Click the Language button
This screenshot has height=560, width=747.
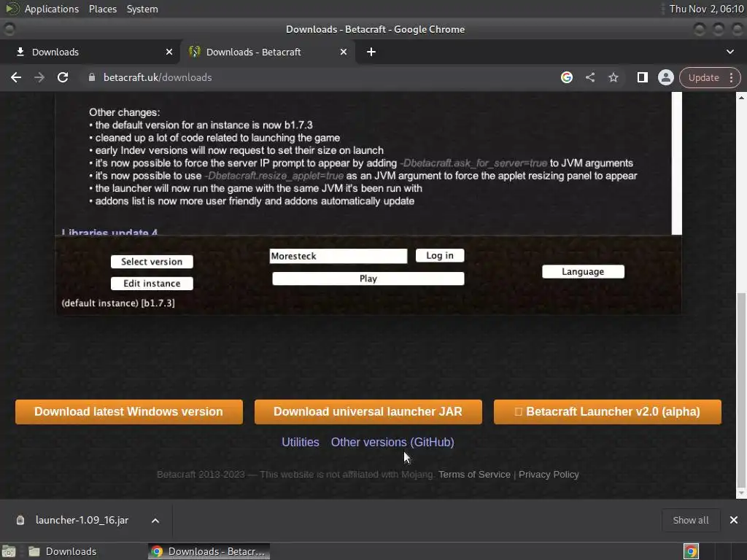point(583,271)
